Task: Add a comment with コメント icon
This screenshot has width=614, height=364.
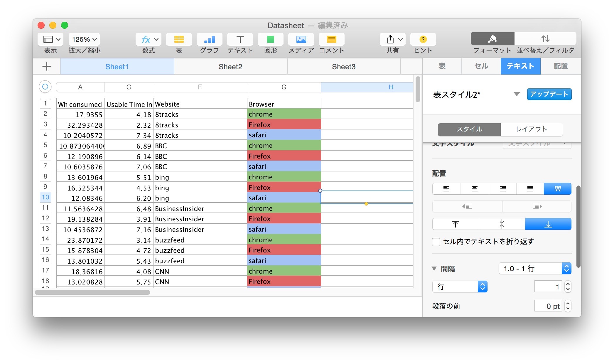Action: point(332,39)
